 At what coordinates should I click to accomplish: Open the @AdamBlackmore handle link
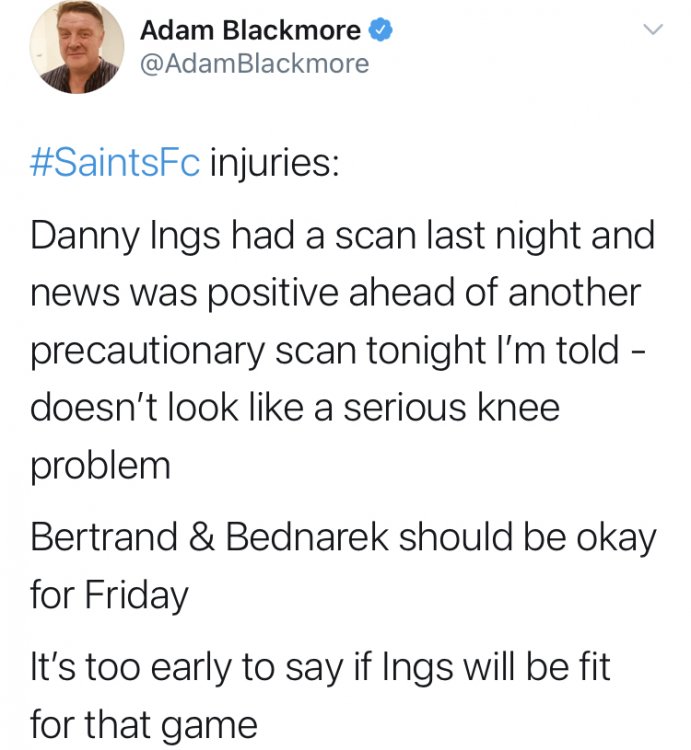pos(254,64)
